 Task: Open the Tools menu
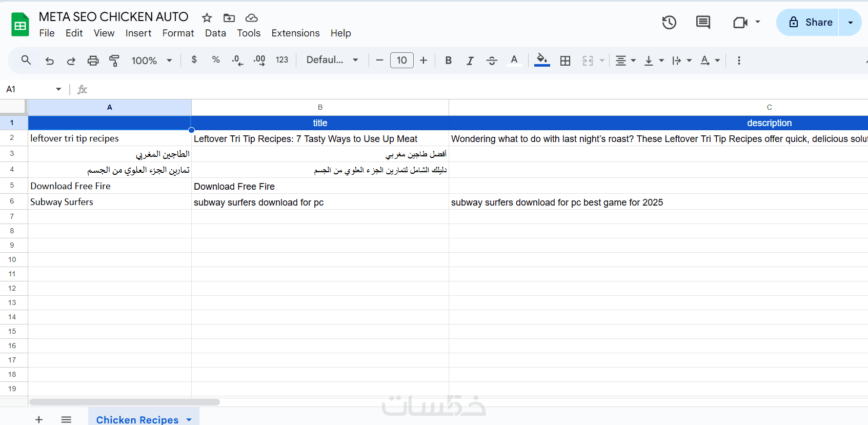(249, 33)
